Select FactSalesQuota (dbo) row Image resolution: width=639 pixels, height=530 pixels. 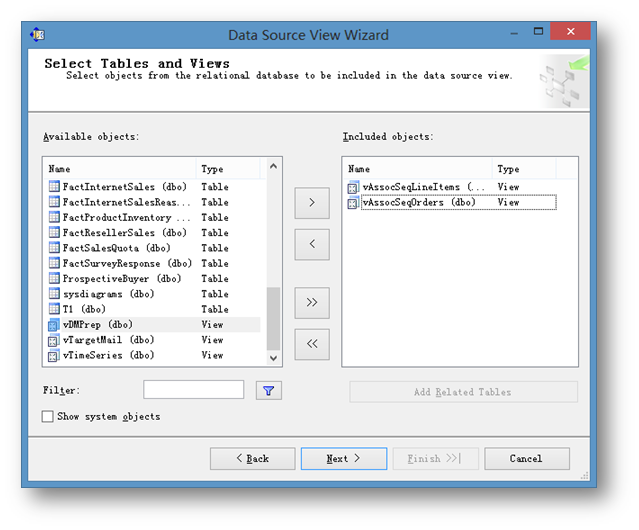tap(154, 248)
